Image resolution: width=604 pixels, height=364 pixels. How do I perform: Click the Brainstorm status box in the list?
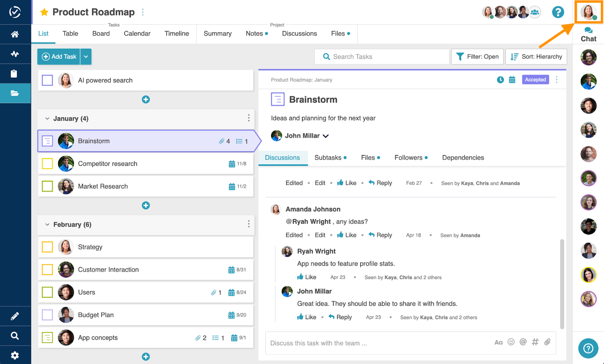[47, 141]
